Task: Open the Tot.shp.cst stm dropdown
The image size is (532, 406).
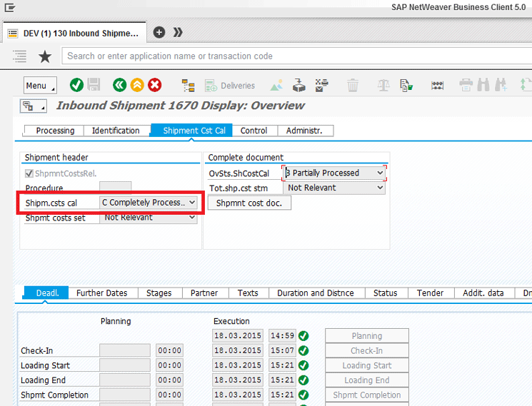Action: point(334,188)
